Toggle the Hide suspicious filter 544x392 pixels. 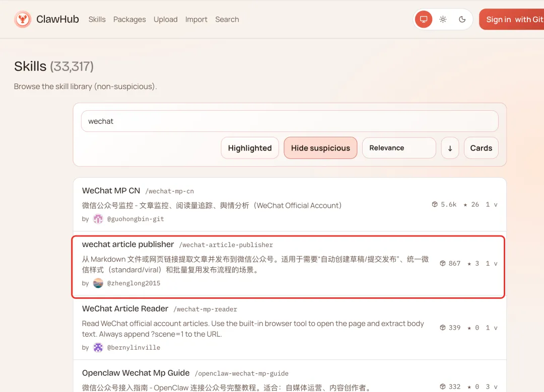pyautogui.click(x=320, y=148)
